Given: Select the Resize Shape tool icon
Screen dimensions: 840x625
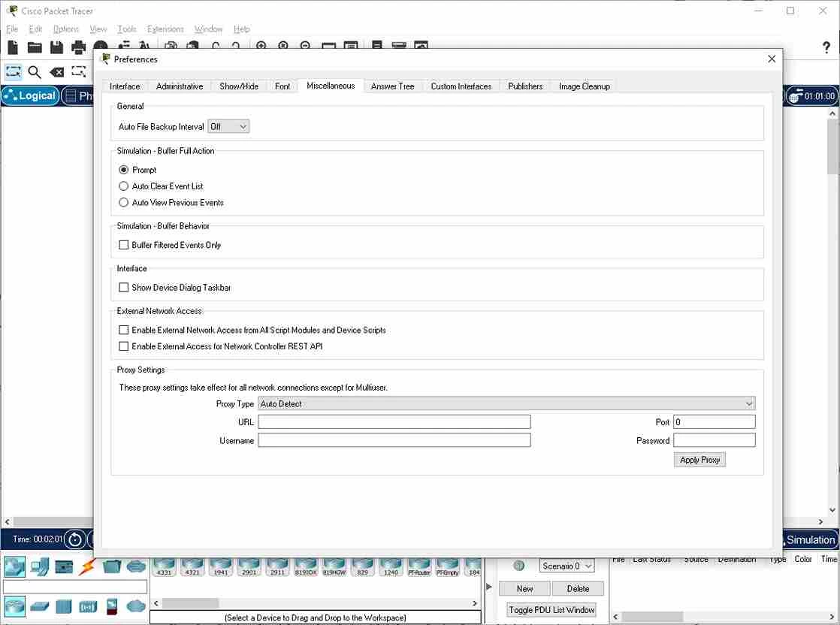Looking at the screenshot, I should tap(79, 71).
